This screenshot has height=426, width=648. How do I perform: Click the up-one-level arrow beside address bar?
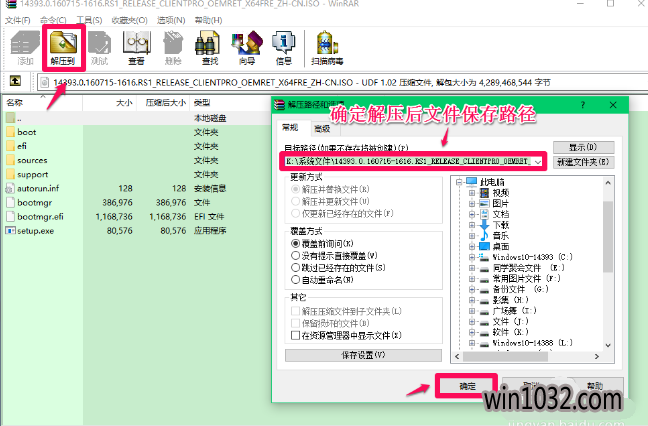coord(16,81)
